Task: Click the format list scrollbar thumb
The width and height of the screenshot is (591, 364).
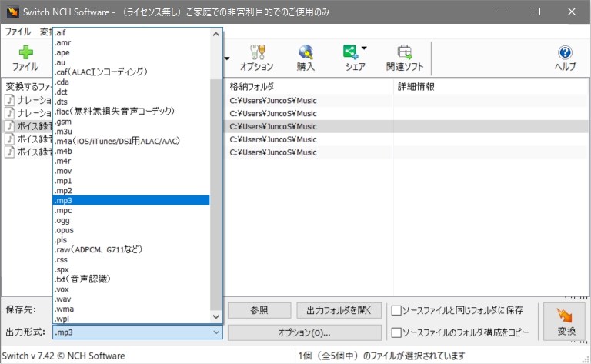Action: [216, 194]
